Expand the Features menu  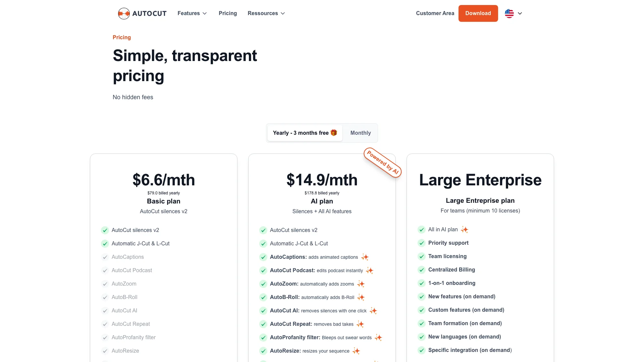pyautogui.click(x=192, y=13)
